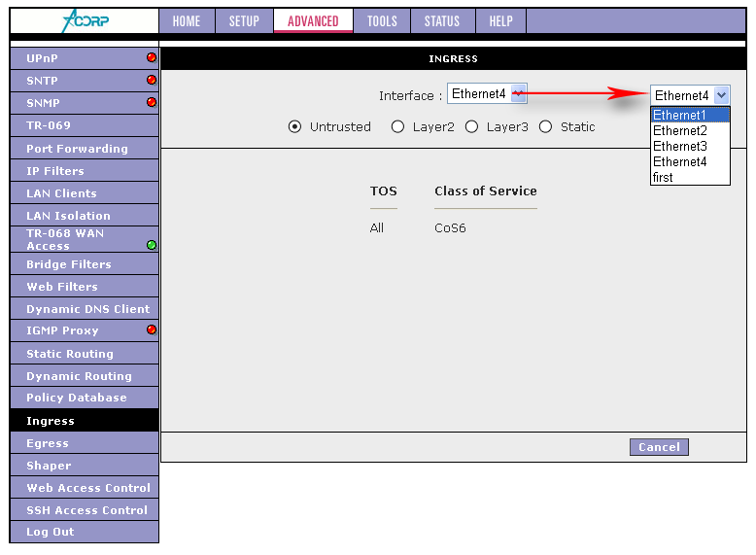
Task: Choose Ethernet4 from the dropdown list
Action: [x=690, y=161]
